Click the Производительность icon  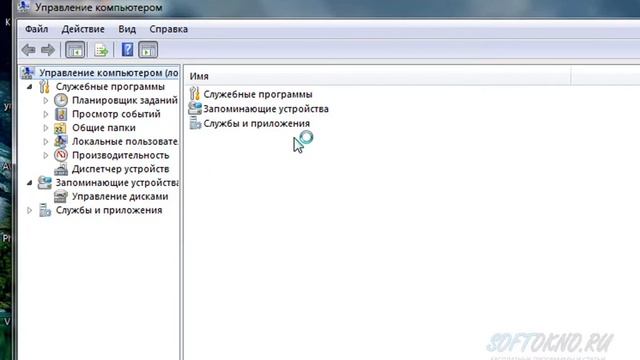point(61,155)
